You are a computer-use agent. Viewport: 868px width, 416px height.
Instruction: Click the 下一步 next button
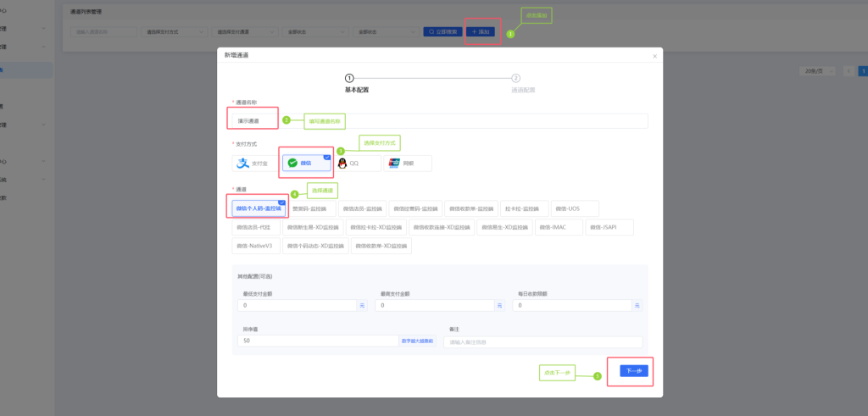coord(634,371)
